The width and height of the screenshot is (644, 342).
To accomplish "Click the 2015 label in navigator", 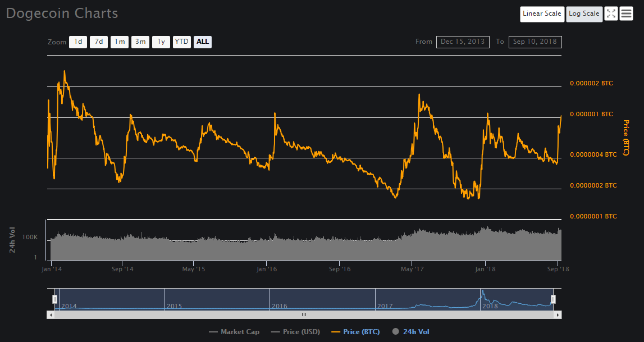I will coord(174,306).
